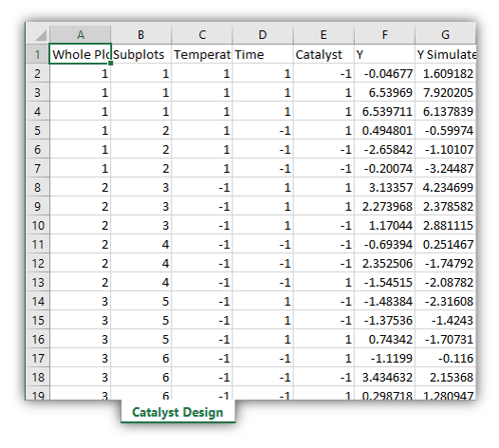
Task: Select row 8 header
Action: coord(38,188)
